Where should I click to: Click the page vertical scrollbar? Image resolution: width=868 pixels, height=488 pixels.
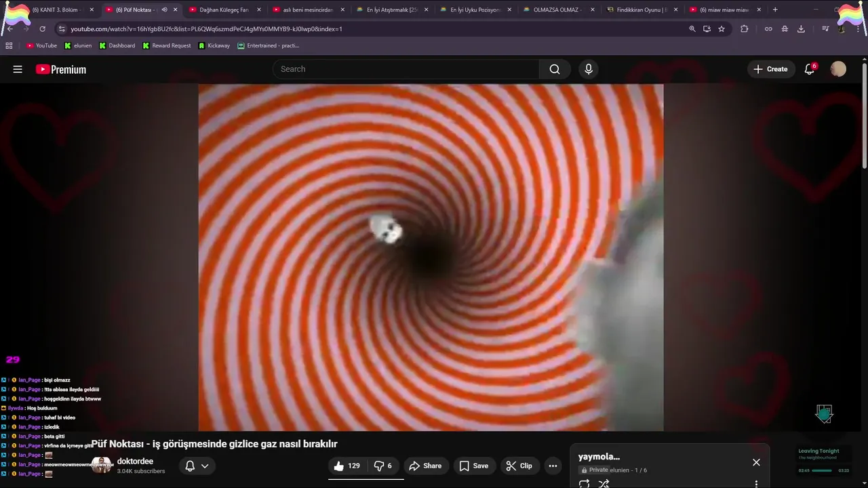point(864,114)
